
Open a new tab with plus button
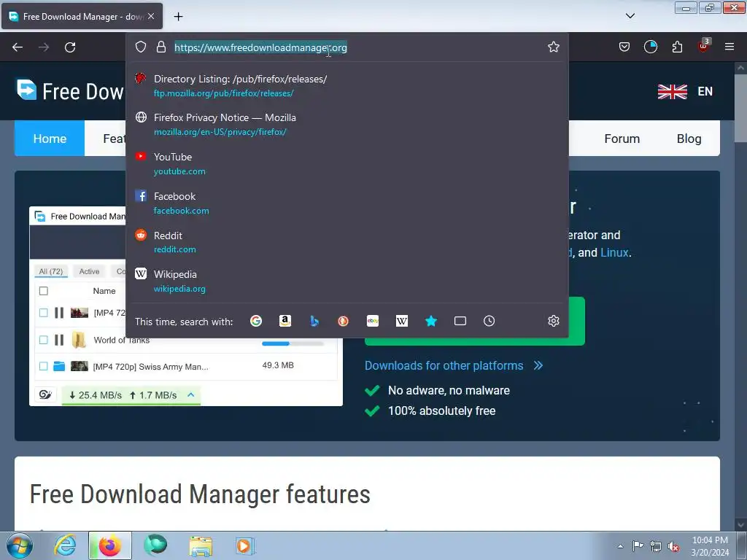(x=178, y=17)
